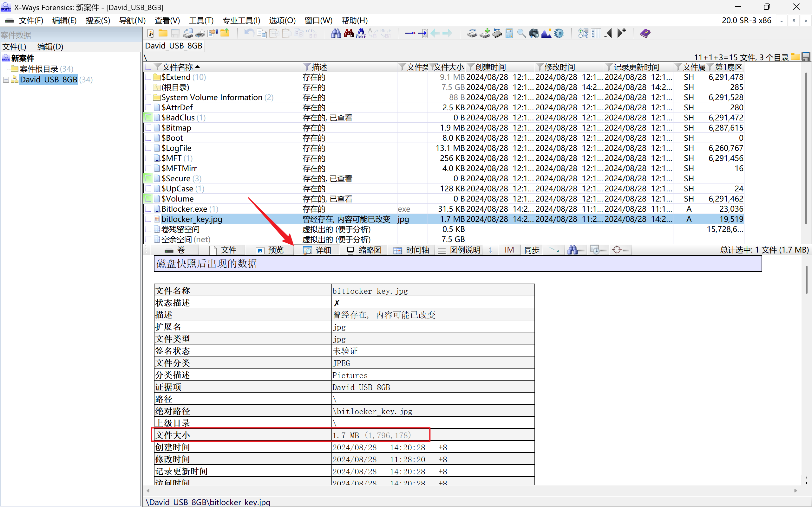Click the gear options icon in toolbar
The image size is (812, 507).
pos(559,33)
